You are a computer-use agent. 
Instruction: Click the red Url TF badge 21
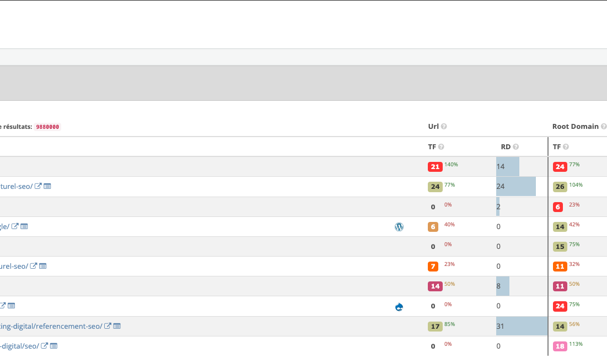pyautogui.click(x=435, y=167)
